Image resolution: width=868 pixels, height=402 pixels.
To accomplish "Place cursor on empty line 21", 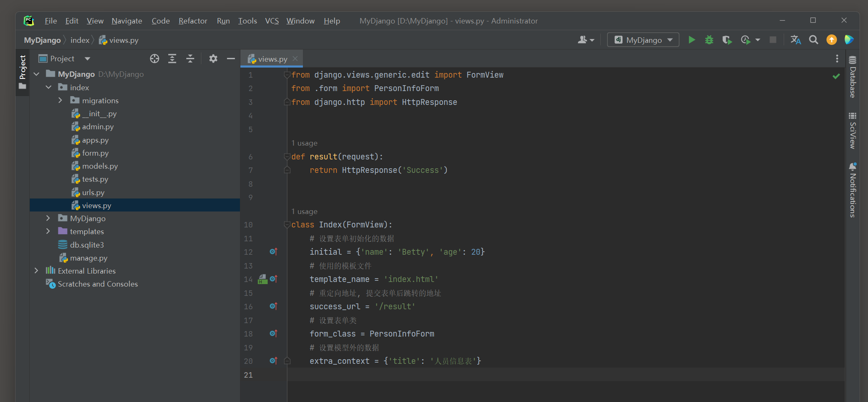I will coord(566,375).
